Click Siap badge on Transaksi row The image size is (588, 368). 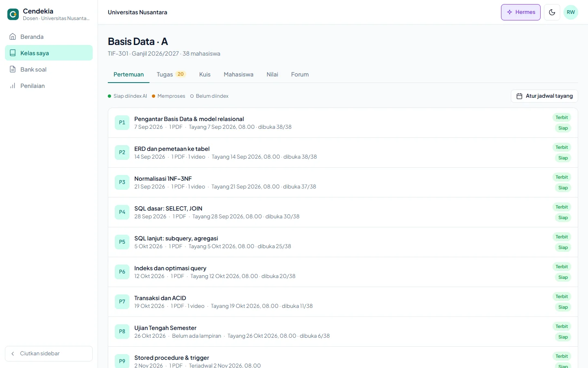(x=563, y=307)
